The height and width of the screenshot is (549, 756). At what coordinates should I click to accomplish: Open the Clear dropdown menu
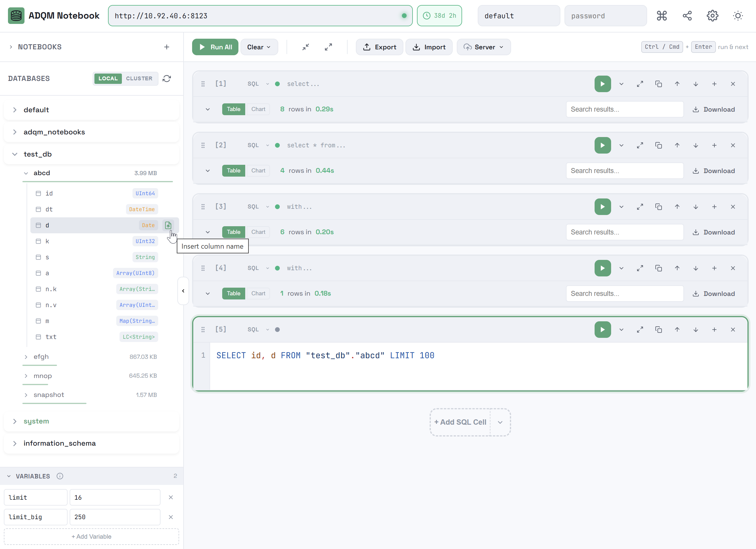click(259, 47)
